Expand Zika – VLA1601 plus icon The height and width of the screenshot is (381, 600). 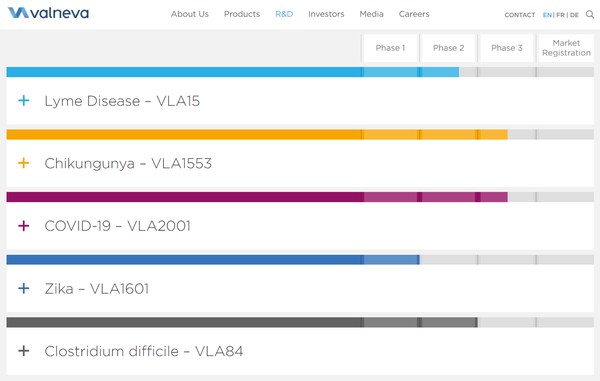pos(24,288)
